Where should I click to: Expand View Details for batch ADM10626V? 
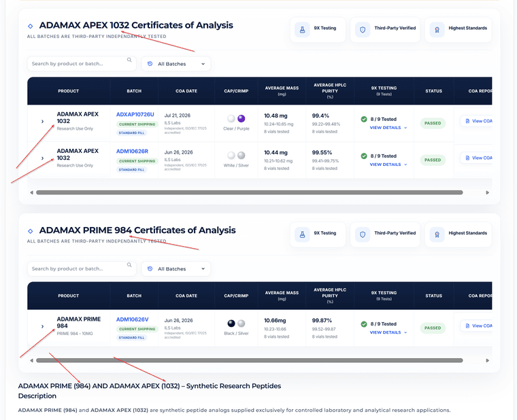point(388,333)
